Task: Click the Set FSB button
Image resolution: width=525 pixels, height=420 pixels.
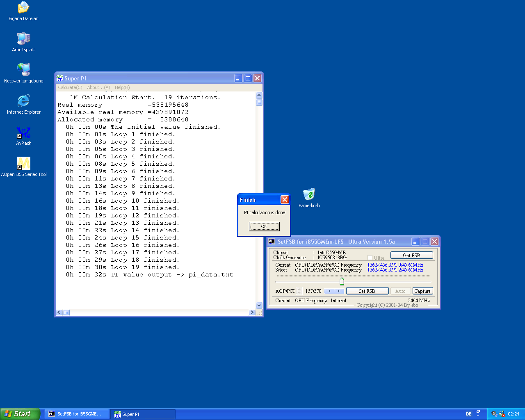Action: pos(367,291)
